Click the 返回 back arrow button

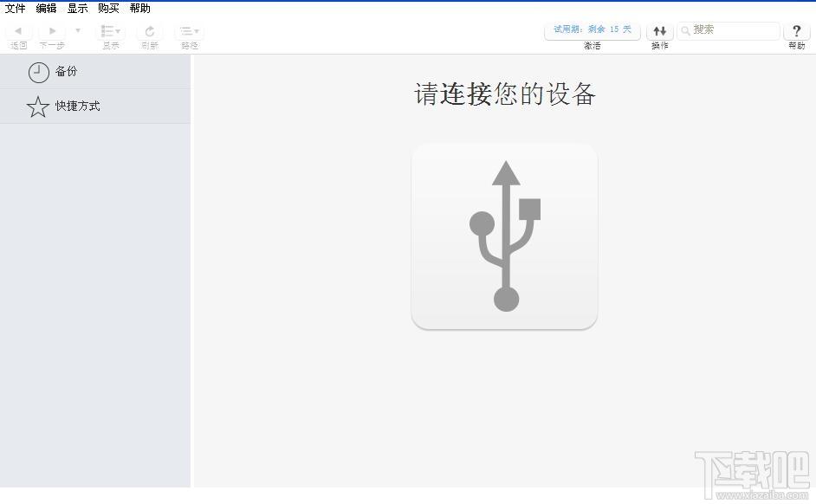point(18,31)
